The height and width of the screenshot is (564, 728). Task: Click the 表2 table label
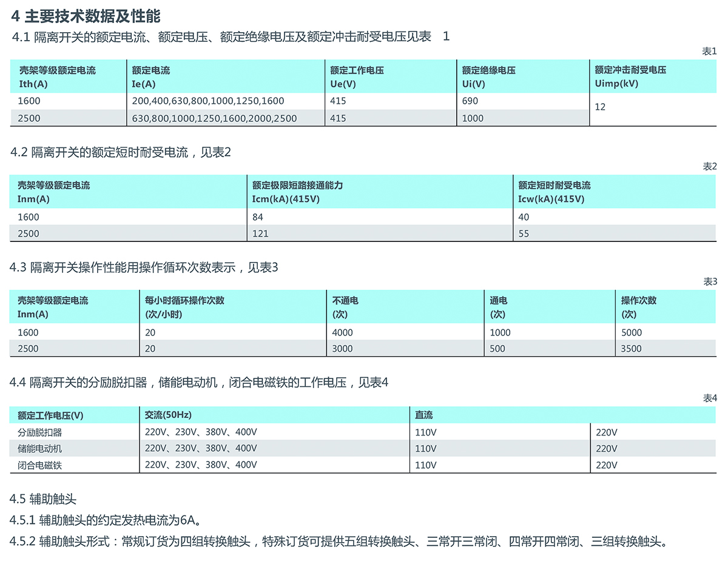click(710, 166)
